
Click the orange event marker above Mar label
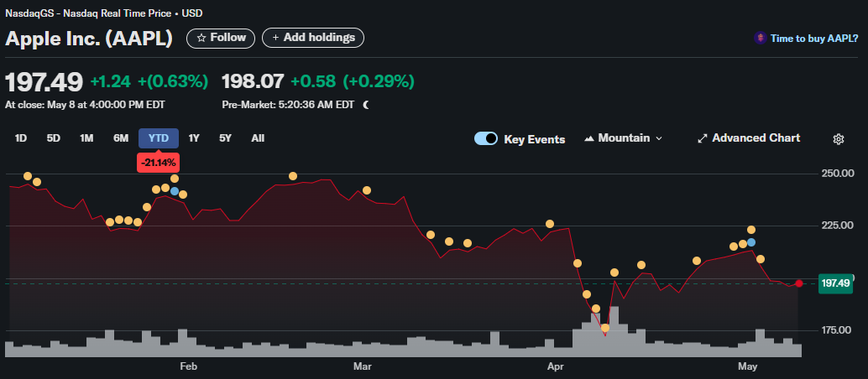pyautogui.click(x=367, y=190)
